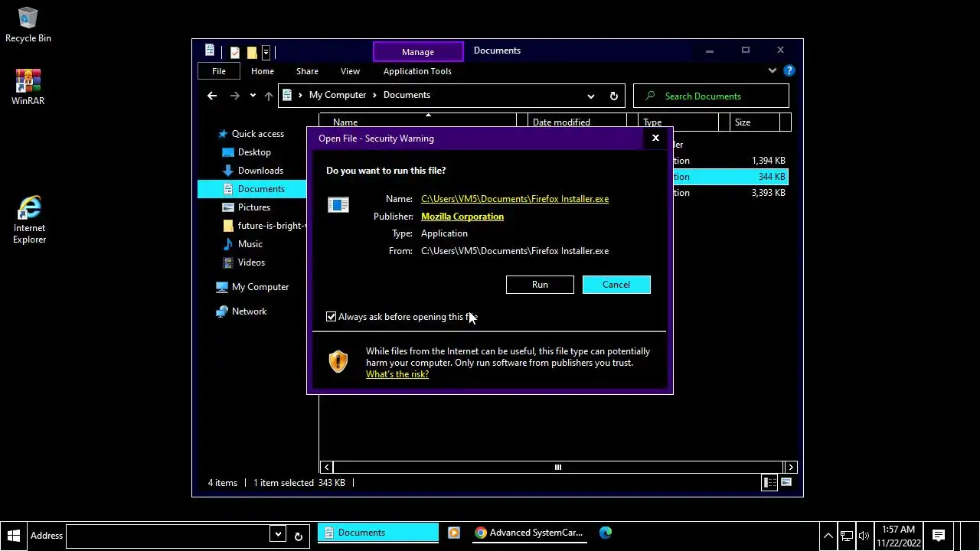Open the Recycle Bin desktop icon
This screenshot has height=551, width=980.
(28, 25)
